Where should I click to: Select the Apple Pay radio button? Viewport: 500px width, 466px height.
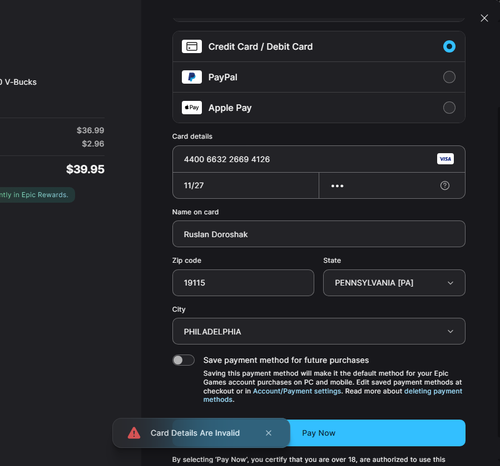point(449,108)
